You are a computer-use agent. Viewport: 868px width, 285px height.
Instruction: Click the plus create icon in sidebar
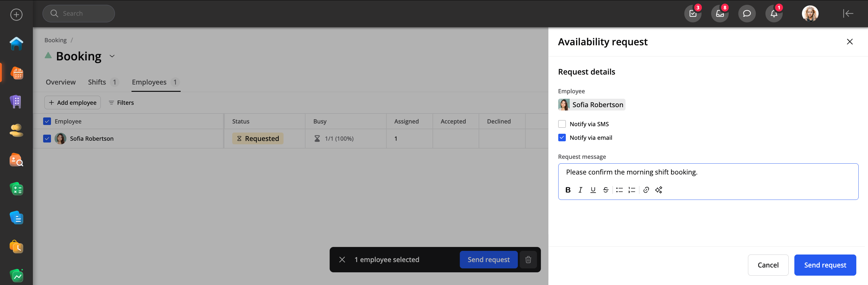tap(16, 14)
